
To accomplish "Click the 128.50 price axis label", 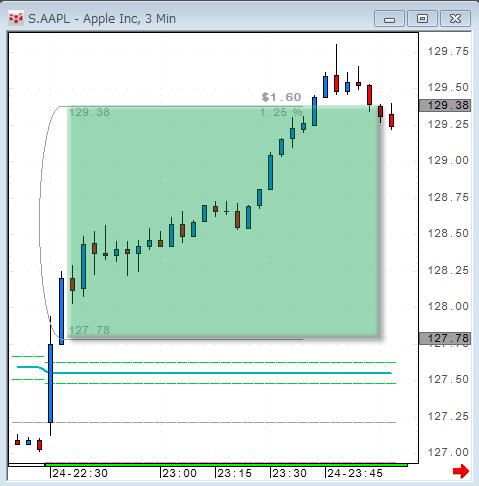I will [x=448, y=233].
